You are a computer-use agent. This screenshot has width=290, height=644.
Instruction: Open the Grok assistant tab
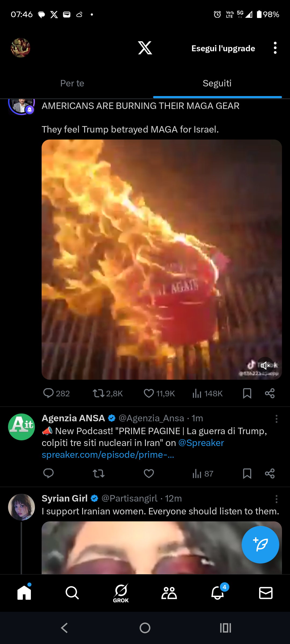coord(121,593)
